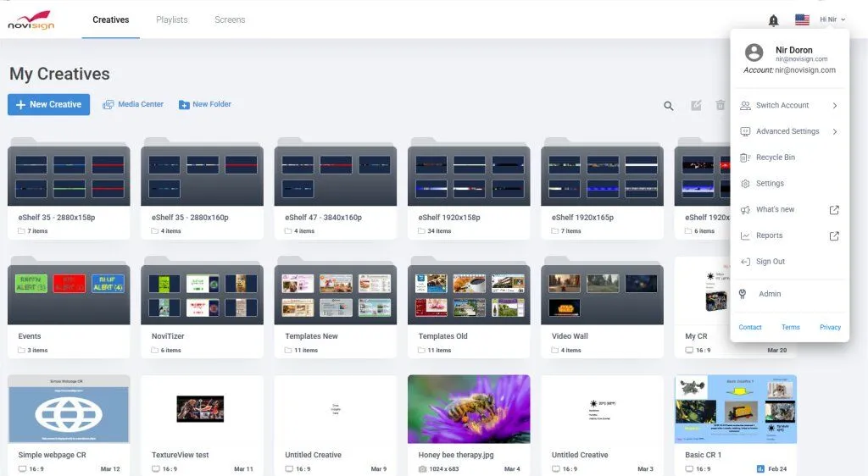868x476 pixels.
Task: Create a New Folder
Action: coord(205,104)
